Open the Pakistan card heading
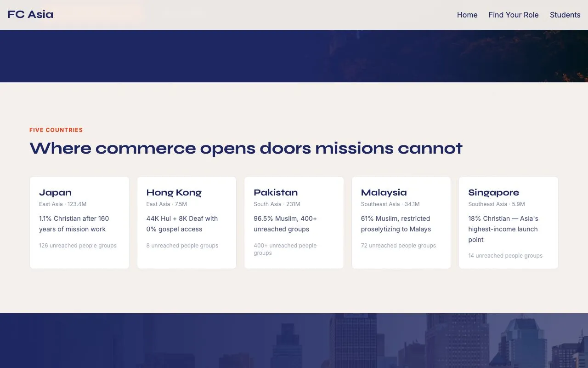This screenshot has width=588, height=368. [x=276, y=192]
